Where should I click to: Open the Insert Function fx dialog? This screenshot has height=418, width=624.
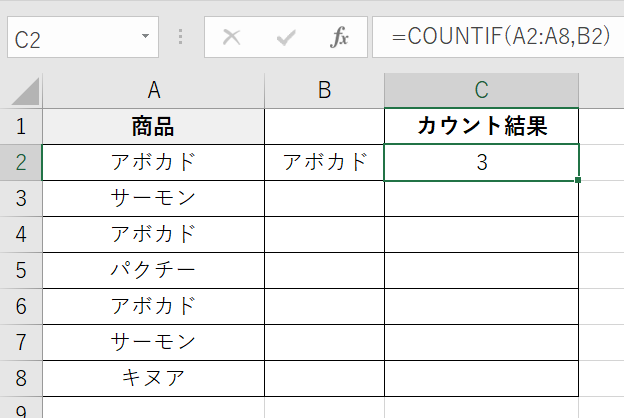pos(340,38)
